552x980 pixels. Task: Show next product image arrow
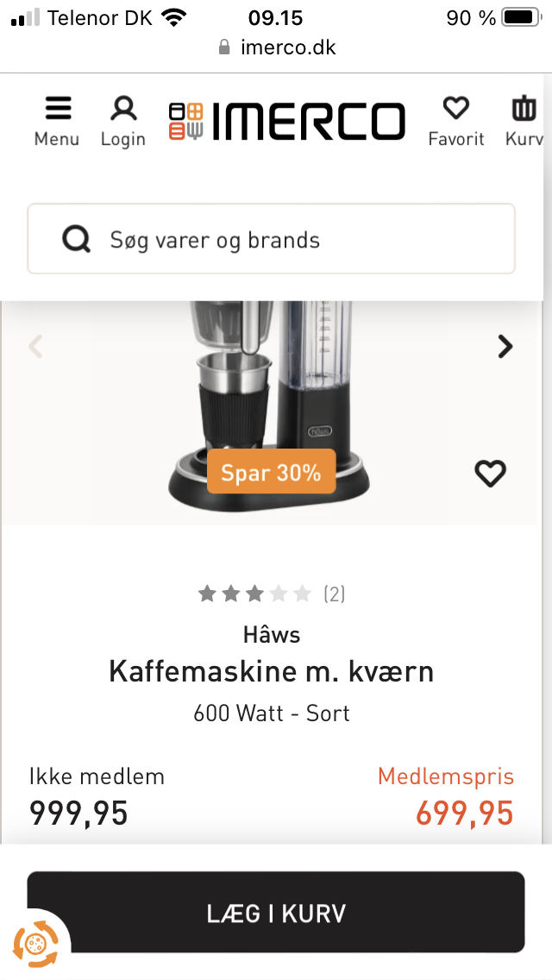point(505,347)
